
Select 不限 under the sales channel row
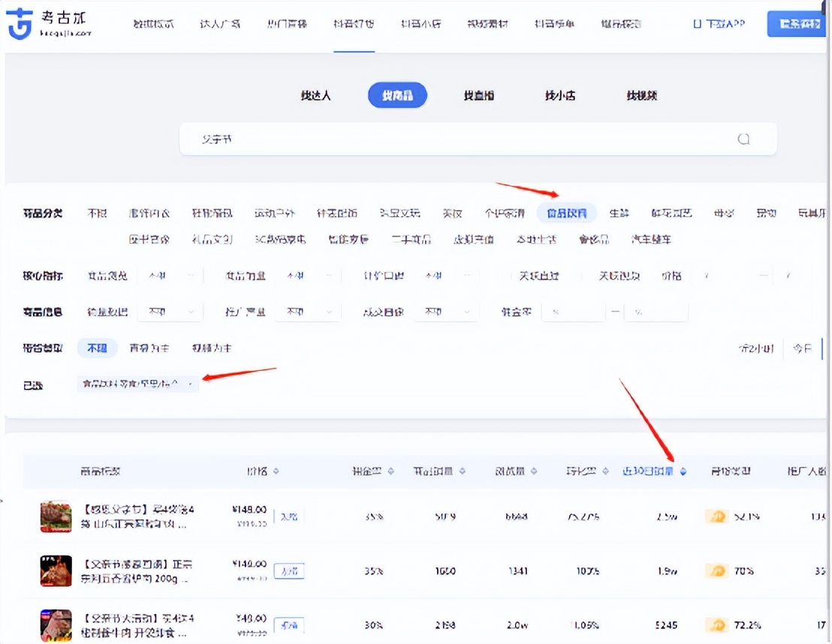97,348
